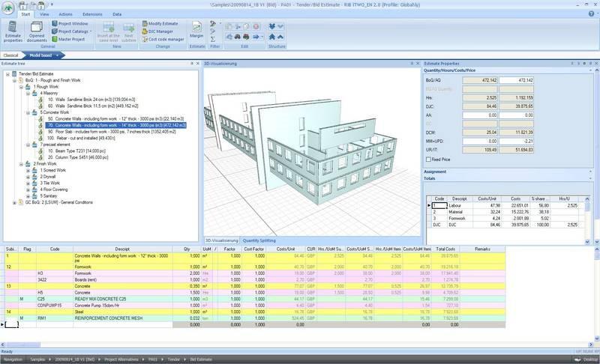Click the Desktop button in the bottom bar
The width and height of the screenshot is (600, 364).
tap(586, 360)
